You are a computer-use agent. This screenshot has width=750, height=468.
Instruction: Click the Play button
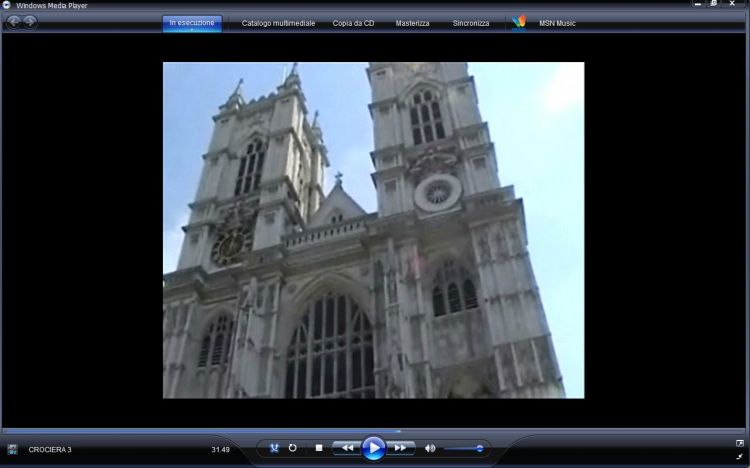click(x=373, y=448)
